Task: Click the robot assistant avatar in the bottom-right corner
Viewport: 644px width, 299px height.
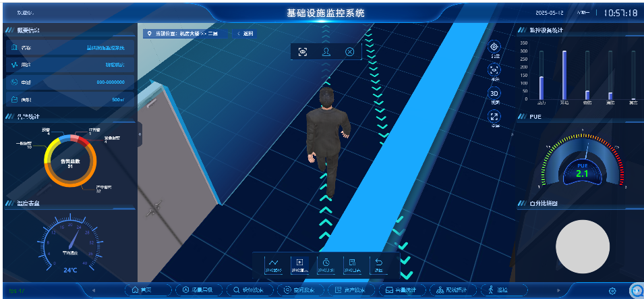Action: (637, 290)
